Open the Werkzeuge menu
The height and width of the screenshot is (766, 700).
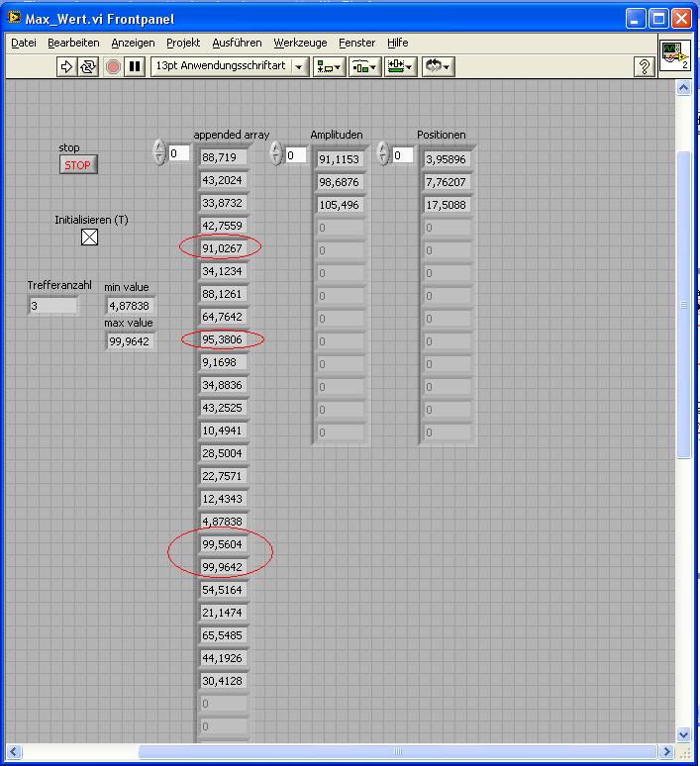[300, 43]
